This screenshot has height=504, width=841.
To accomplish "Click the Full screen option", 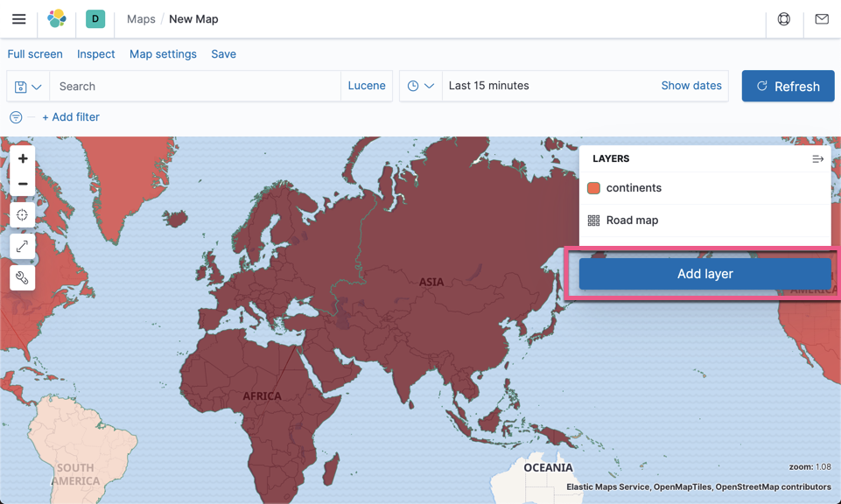I will coord(35,54).
